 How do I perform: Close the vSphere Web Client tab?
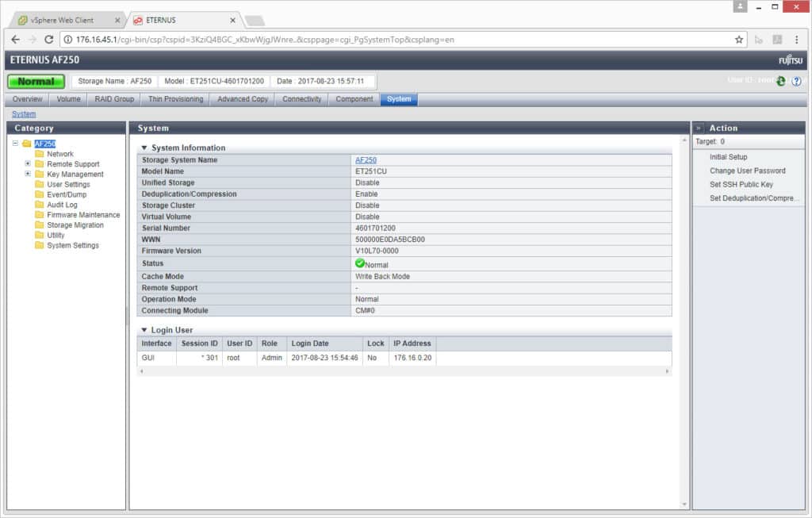click(117, 20)
